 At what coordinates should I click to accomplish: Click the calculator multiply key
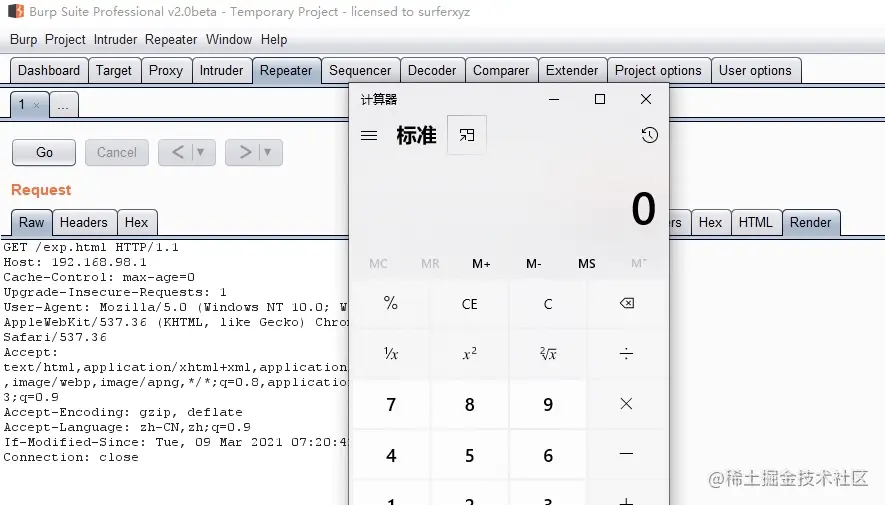[x=626, y=404]
